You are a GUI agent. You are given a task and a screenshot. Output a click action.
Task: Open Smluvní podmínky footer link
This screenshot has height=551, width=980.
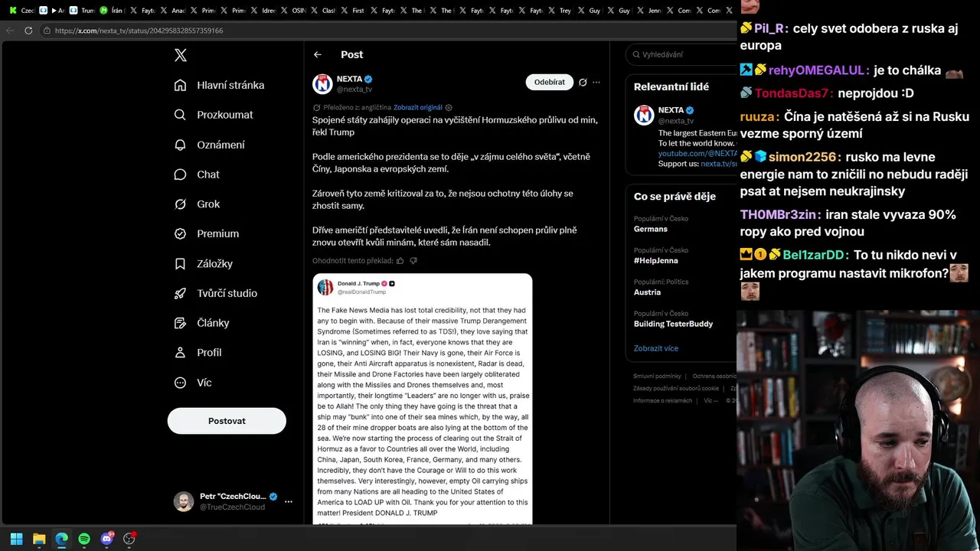[657, 376]
